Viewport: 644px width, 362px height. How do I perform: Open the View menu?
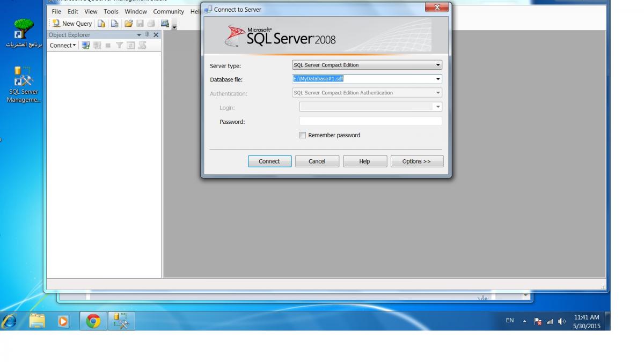point(91,11)
